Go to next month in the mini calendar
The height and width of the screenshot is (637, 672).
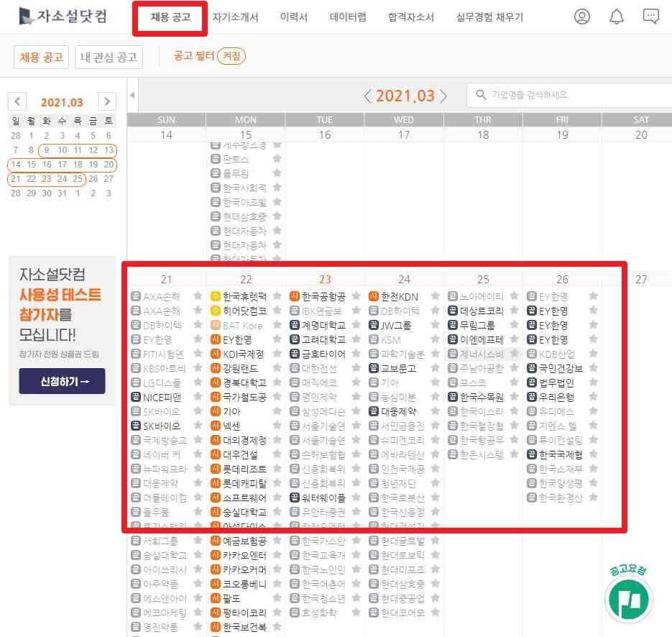[x=106, y=101]
